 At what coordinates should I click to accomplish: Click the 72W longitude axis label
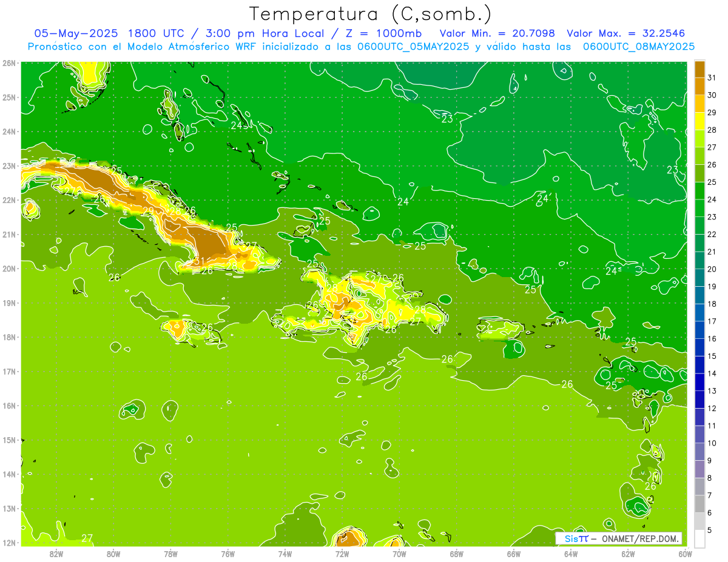[x=342, y=554]
